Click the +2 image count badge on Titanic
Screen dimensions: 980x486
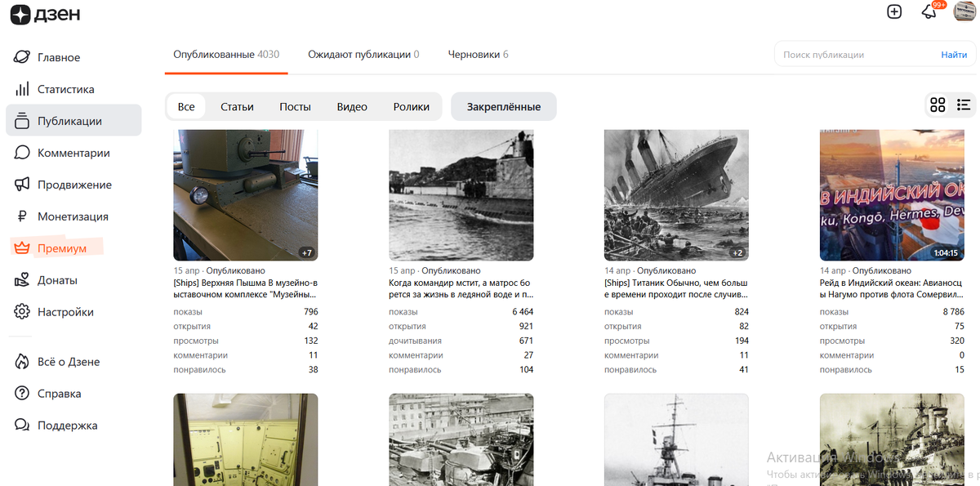click(x=737, y=252)
